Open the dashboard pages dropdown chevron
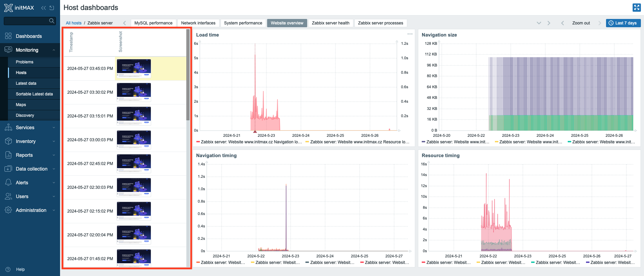 tap(539, 23)
